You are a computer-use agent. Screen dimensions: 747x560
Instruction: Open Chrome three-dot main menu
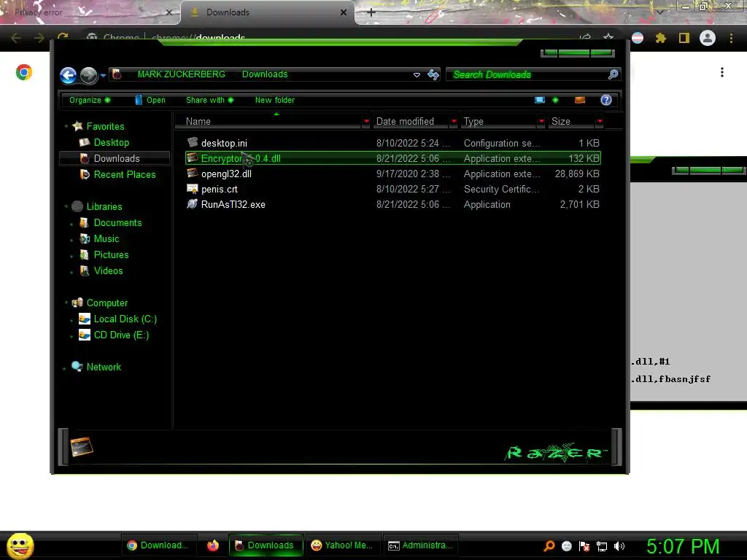point(731,38)
